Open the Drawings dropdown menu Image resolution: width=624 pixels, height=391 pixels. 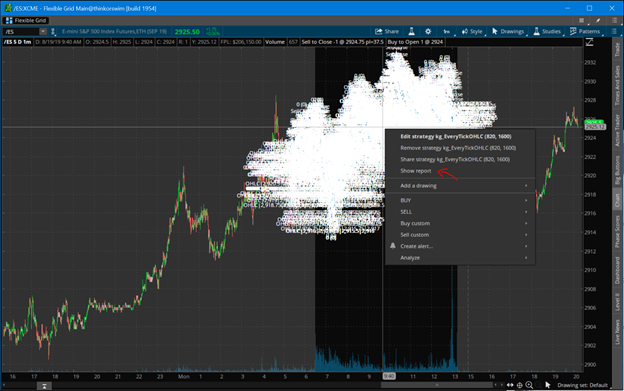point(508,31)
